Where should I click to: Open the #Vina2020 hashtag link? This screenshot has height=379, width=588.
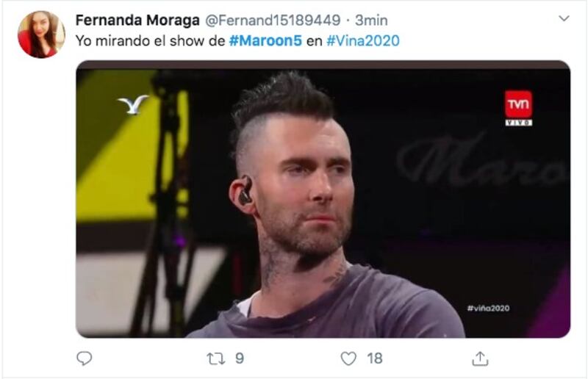(x=363, y=41)
